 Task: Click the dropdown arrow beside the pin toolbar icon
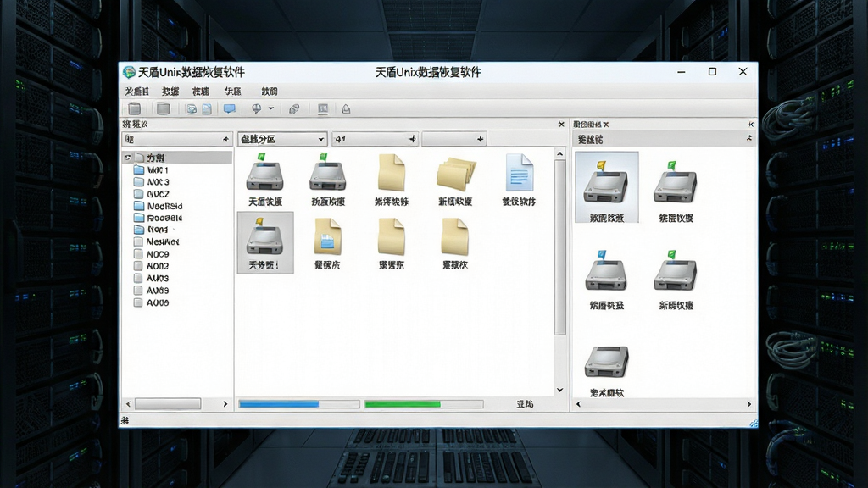point(271,108)
